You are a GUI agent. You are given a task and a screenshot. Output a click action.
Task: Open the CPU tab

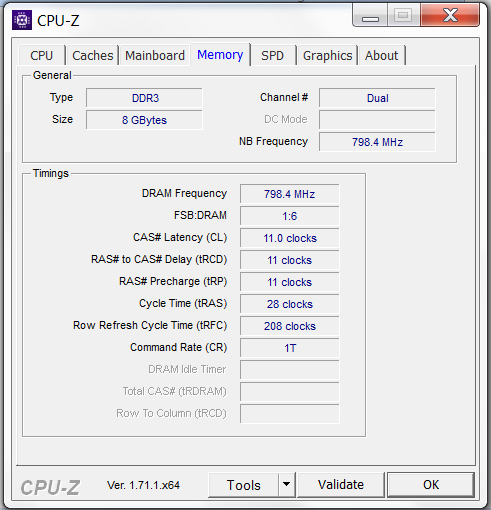42,55
